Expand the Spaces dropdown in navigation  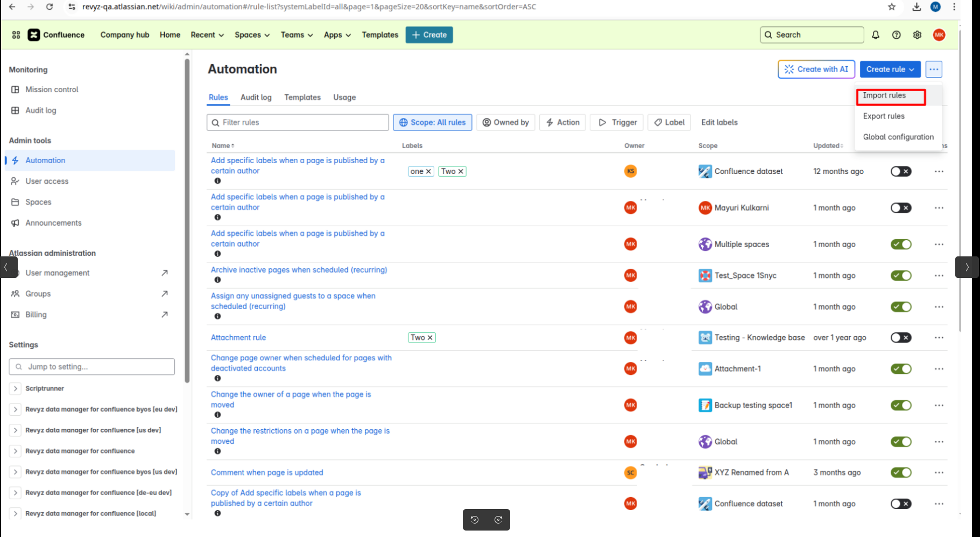252,35
